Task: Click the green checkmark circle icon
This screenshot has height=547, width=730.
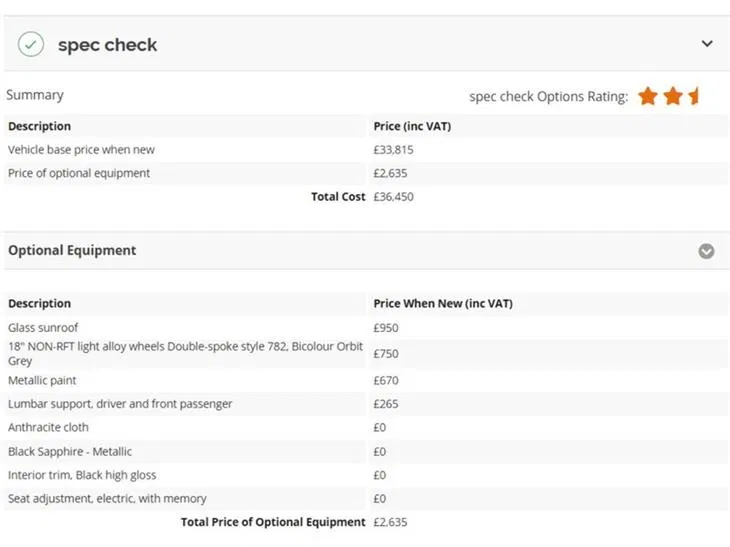Action: click(31, 45)
